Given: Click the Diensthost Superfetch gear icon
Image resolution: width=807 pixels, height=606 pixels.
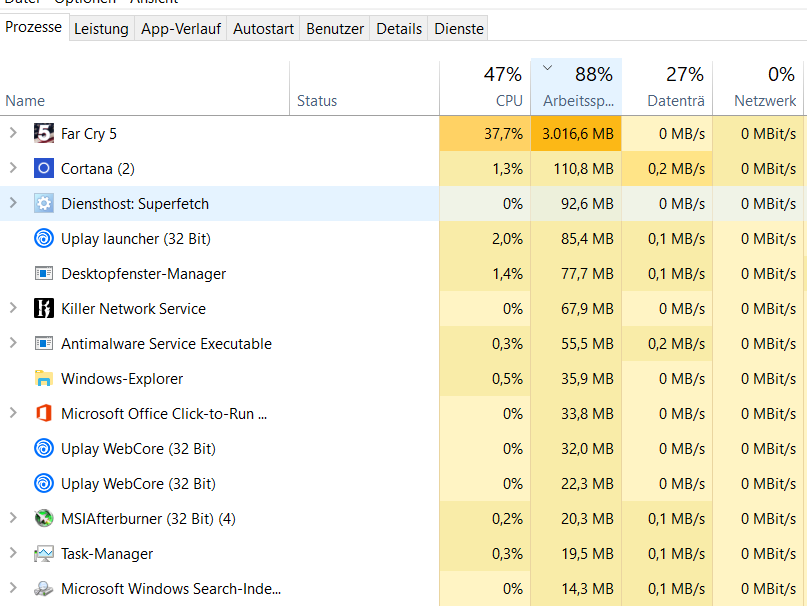Looking at the screenshot, I should tap(43, 204).
